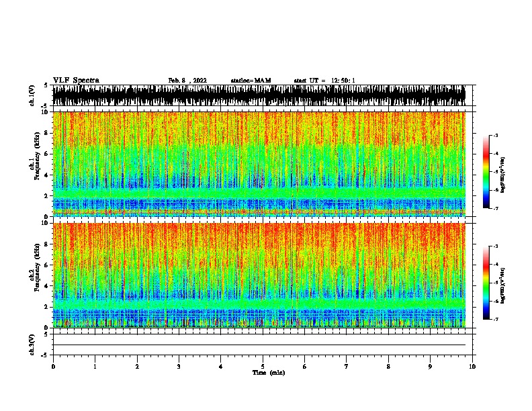The image size is (532, 411).
Task: Click time axis tick label "4"
Action: pos(221,367)
